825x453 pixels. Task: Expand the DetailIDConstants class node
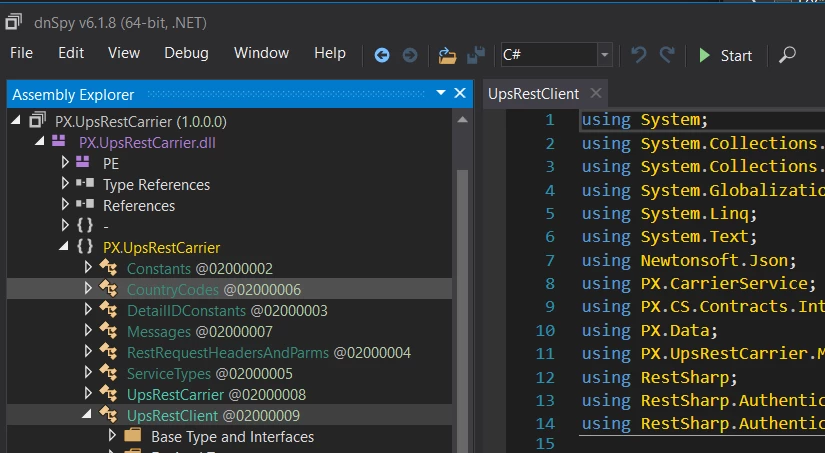click(88, 309)
